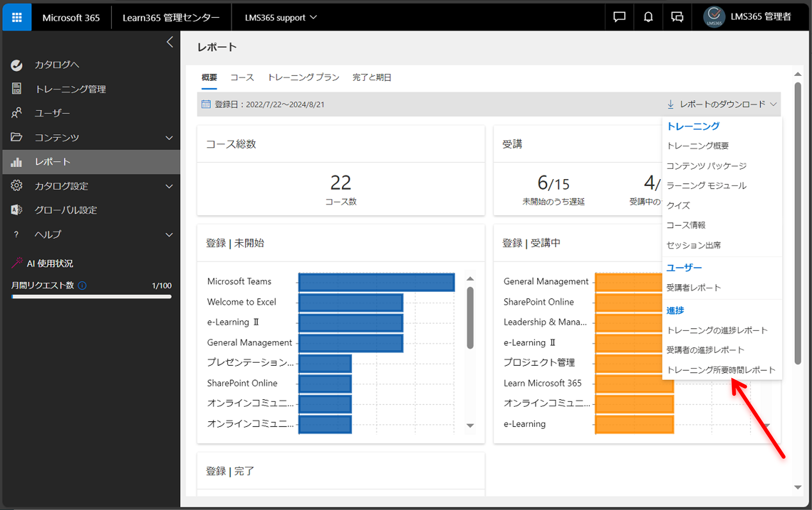Open the Microsoft 365 app launcher waffle

coord(17,17)
